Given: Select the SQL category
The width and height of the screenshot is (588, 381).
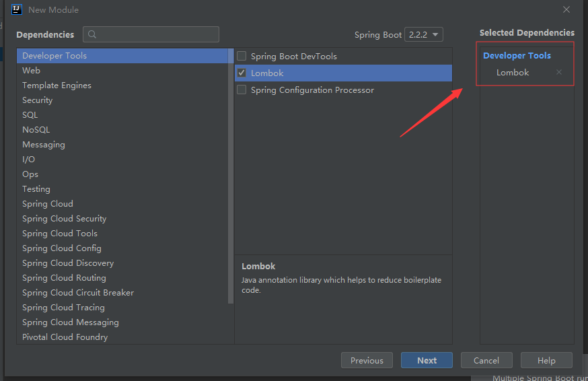Looking at the screenshot, I should (x=122, y=115).
